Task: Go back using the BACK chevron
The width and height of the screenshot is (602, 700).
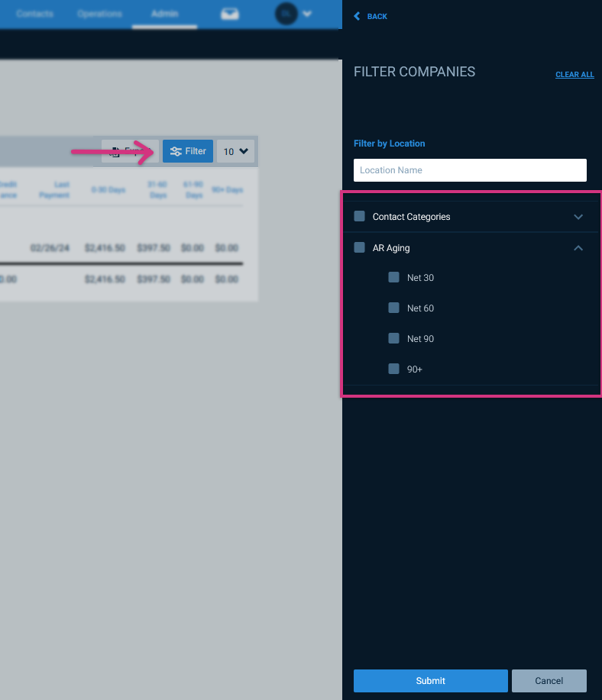Action: tap(371, 16)
